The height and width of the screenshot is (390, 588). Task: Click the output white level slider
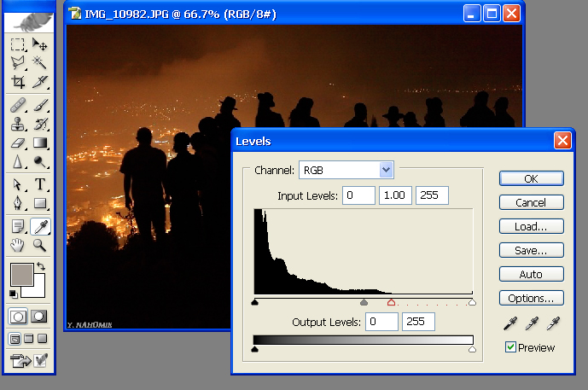472,349
